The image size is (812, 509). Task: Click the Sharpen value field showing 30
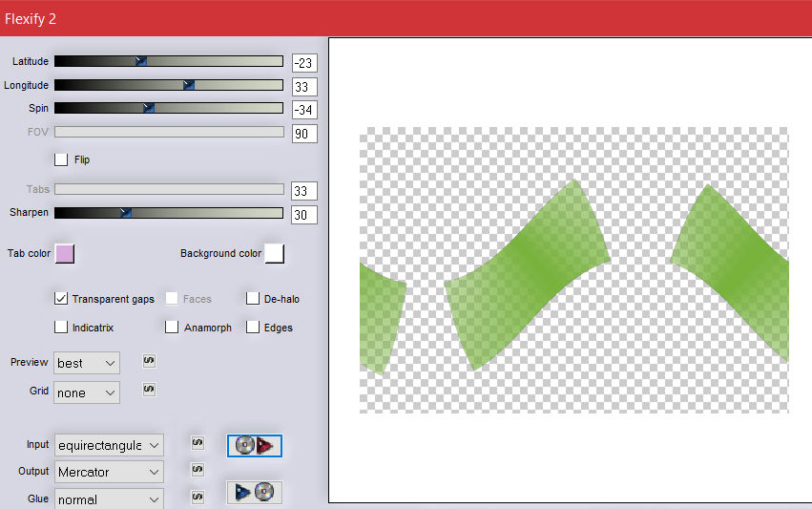pyautogui.click(x=304, y=215)
